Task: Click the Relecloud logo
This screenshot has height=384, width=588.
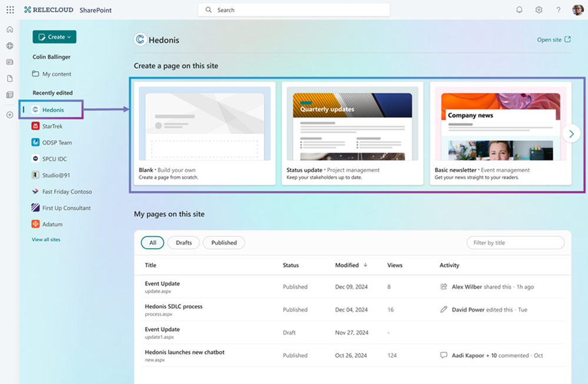Action: (49, 10)
